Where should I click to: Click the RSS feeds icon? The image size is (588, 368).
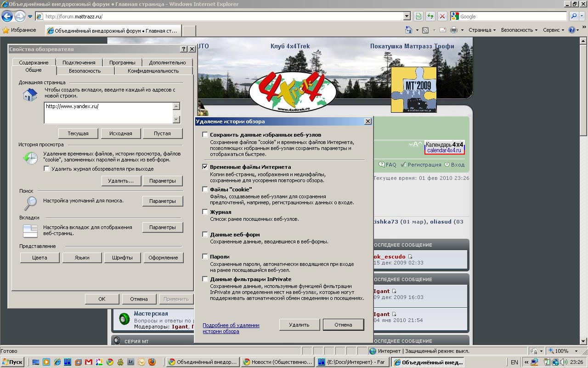(x=425, y=30)
